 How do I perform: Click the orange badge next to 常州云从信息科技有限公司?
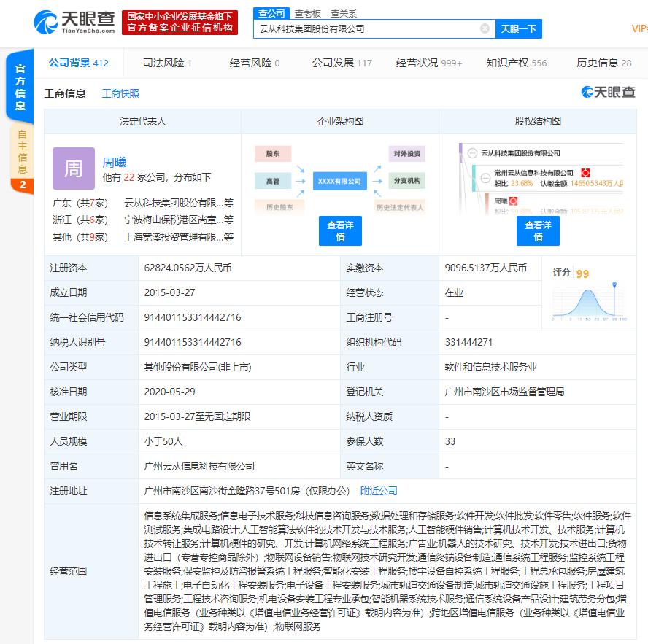click(585, 174)
